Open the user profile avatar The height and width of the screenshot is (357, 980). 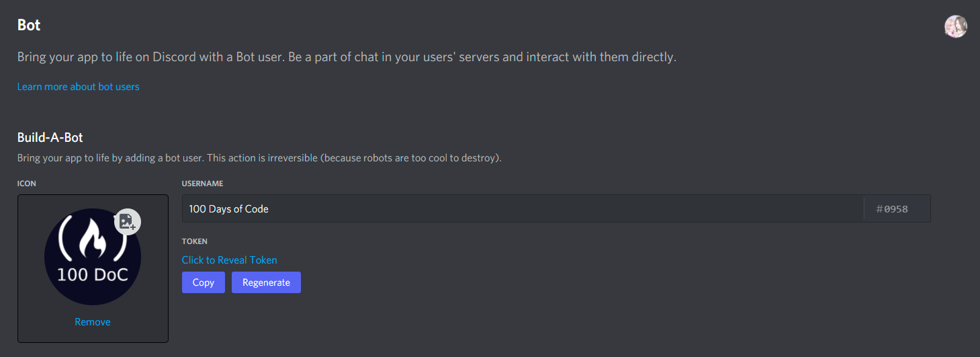[955, 26]
